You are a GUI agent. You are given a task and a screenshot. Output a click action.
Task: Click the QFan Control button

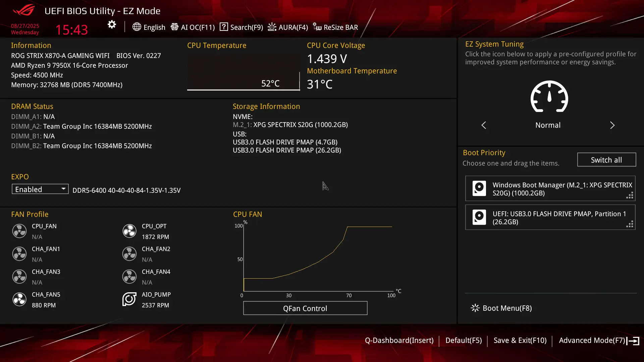click(305, 308)
